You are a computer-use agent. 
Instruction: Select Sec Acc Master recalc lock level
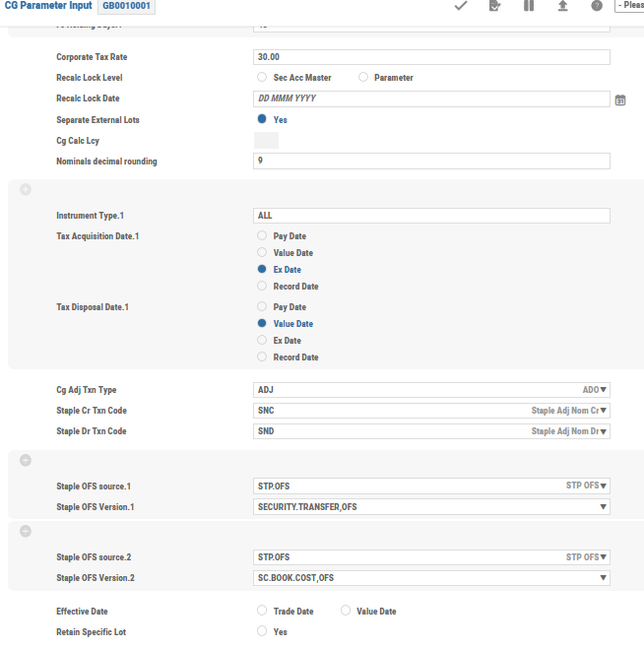[x=262, y=77]
